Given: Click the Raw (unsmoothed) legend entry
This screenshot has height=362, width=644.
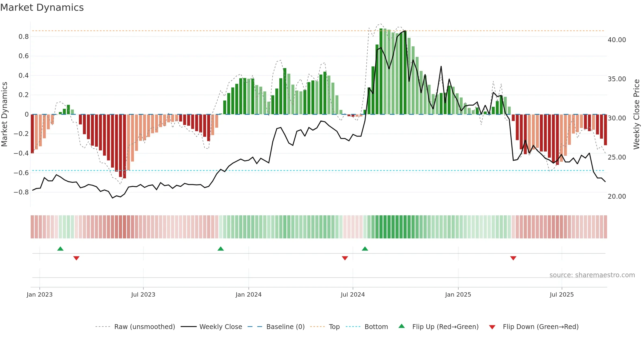Looking at the screenshot, I should pyautogui.click(x=135, y=327).
